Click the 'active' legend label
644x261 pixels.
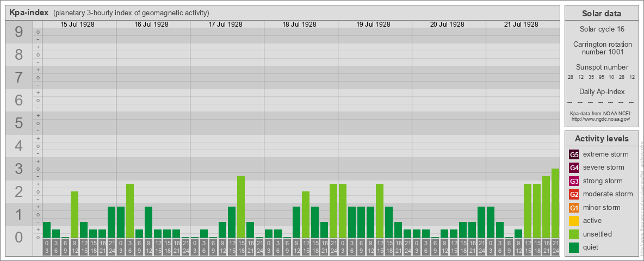pos(592,220)
